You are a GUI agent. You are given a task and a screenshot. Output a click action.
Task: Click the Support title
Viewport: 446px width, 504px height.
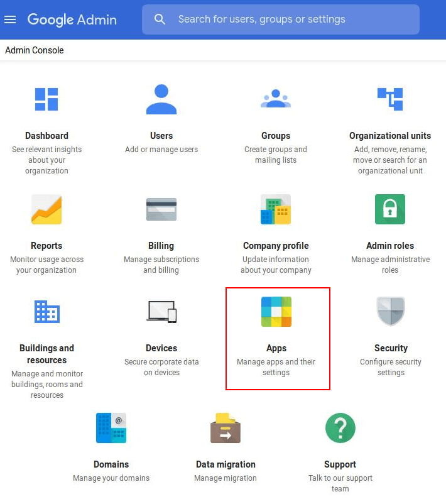click(340, 464)
